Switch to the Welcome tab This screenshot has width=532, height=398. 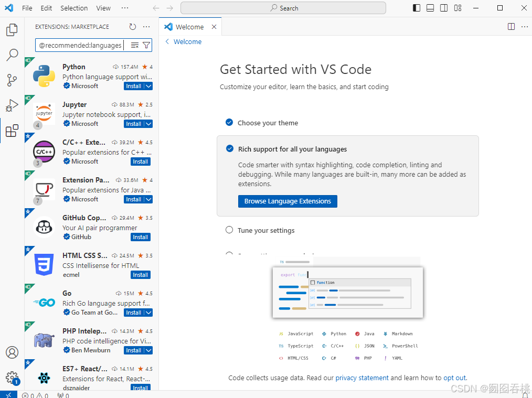click(189, 27)
